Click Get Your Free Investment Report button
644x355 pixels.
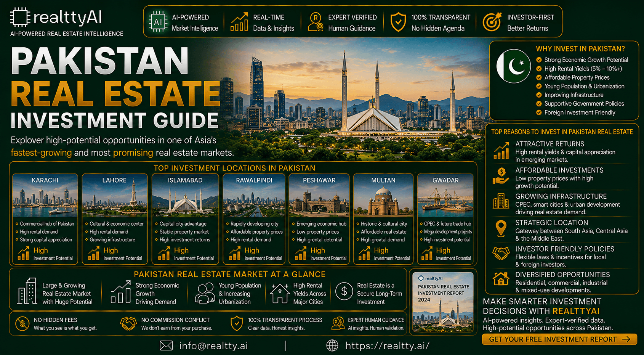coord(559,339)
